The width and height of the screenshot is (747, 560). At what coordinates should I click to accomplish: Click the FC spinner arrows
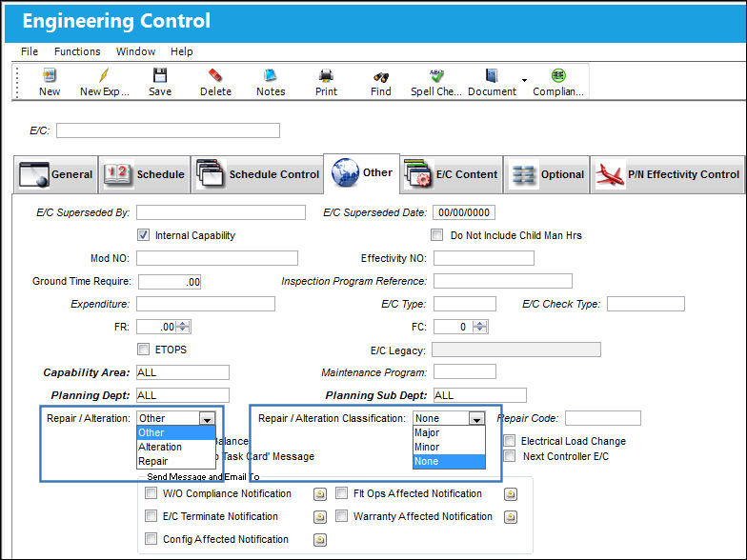tap(480, 327)
